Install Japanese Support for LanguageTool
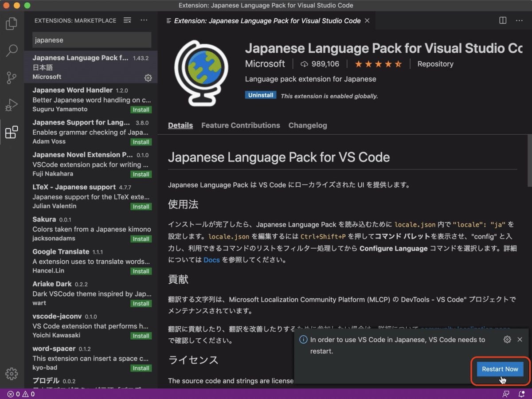 pyautogui.click(x=141, y=142)
